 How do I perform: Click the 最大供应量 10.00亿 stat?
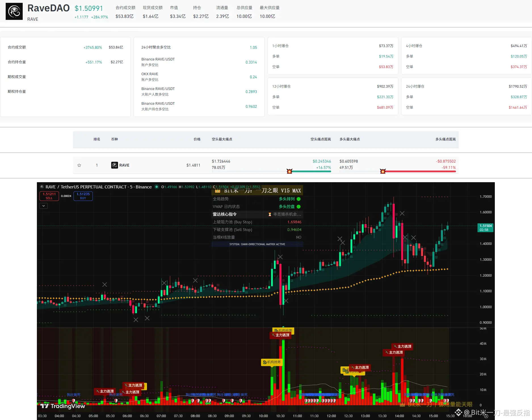(270, 12)
